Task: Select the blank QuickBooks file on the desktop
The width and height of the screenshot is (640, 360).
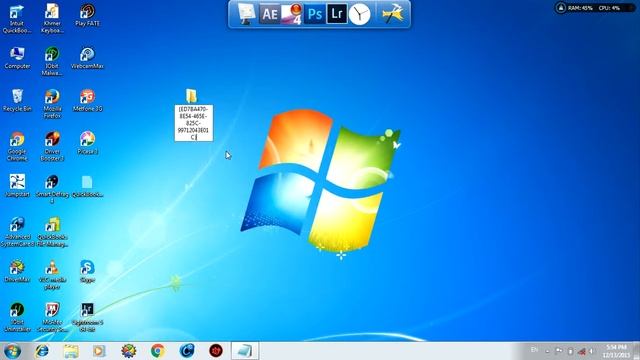Action: coord(87,186)
